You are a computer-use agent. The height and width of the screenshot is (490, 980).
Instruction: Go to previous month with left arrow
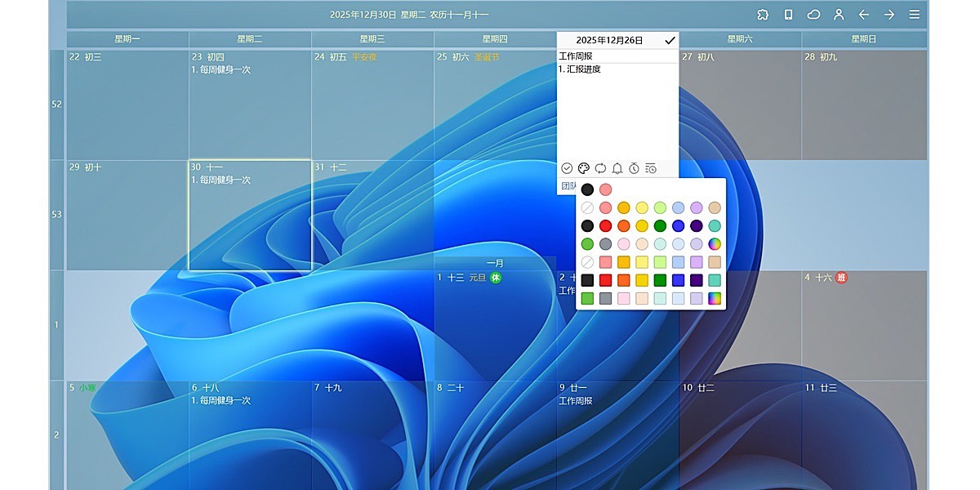point(864,15)
